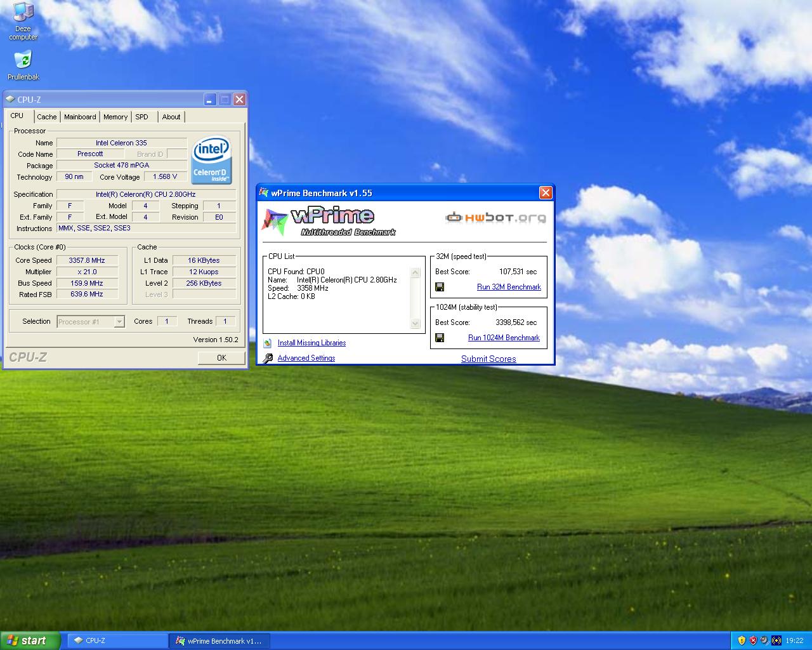This screenshot has height=650, width=812.
Task: Click the taskbar clock 19:22
Action: point(794,641)
